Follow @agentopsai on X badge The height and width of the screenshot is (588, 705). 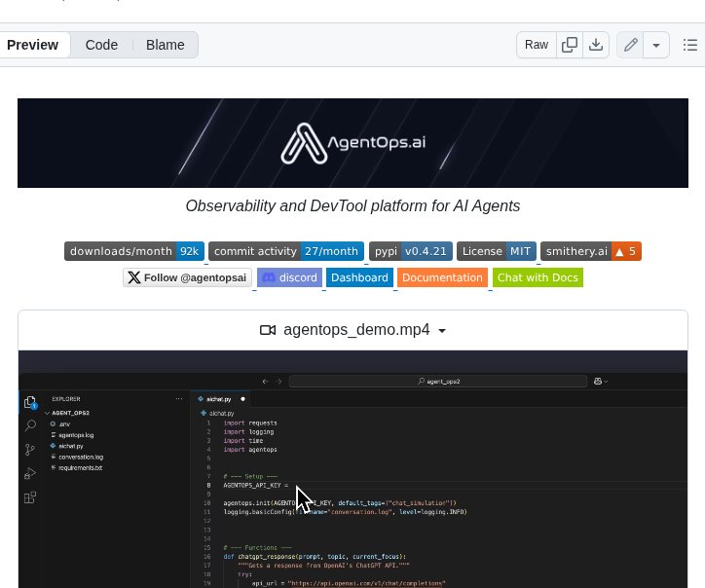click(188, 277)
